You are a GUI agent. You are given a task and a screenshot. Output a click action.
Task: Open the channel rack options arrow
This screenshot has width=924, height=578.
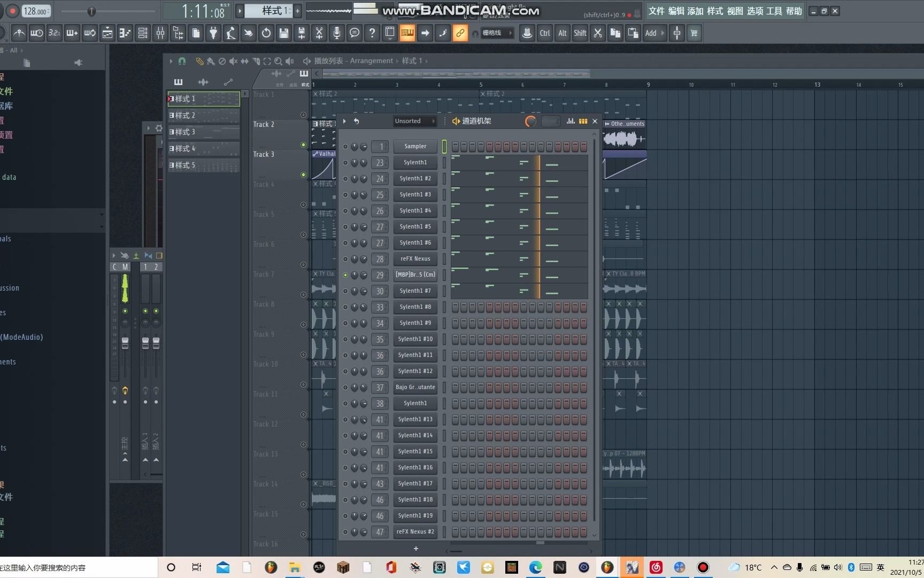tap(344, 121)
